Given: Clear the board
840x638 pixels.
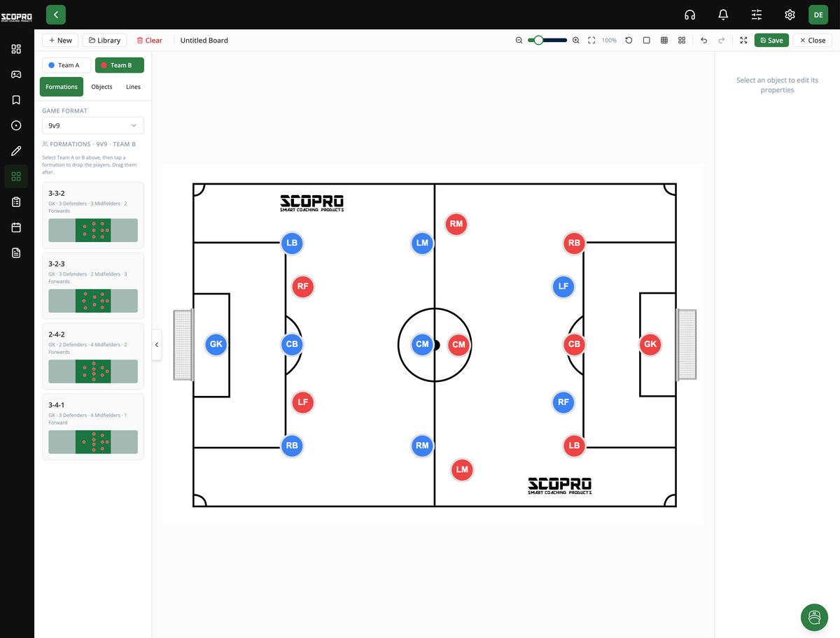Looking at the screenshot, I should (x=149, y=41).
